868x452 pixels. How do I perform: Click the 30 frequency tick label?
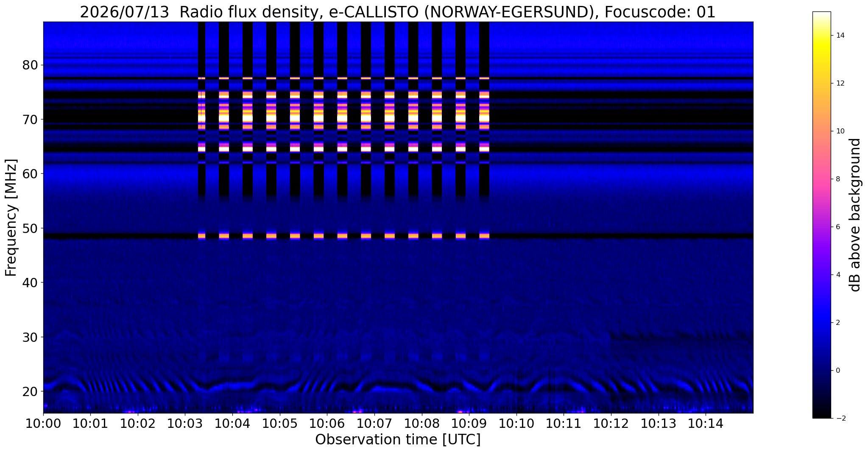pos(30,337)
